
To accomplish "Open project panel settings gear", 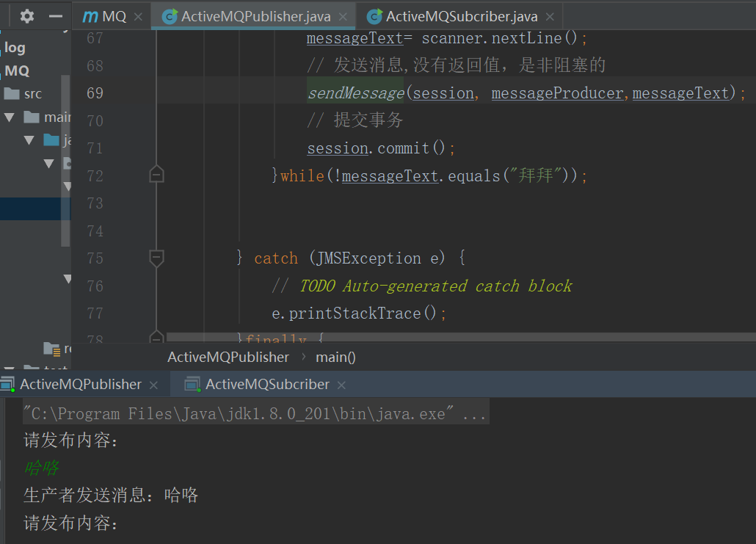I will tap(27, 16).
